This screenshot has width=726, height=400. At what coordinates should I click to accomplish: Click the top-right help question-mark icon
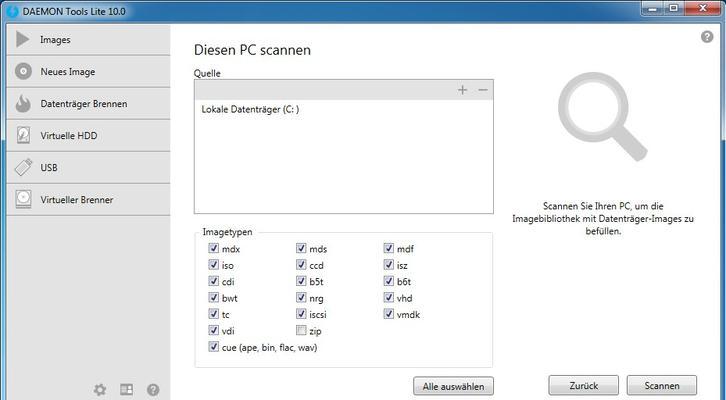[x=707, y=37]
